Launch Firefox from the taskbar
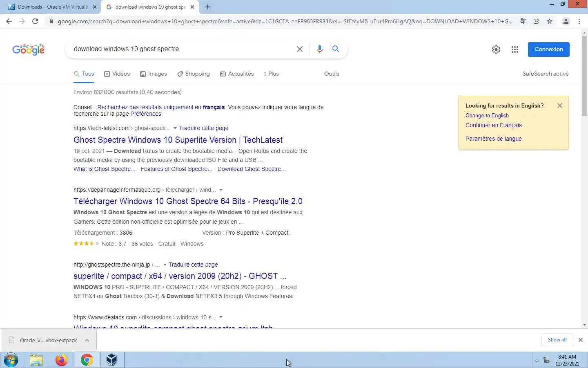The image size is (588, 368). 62,360
